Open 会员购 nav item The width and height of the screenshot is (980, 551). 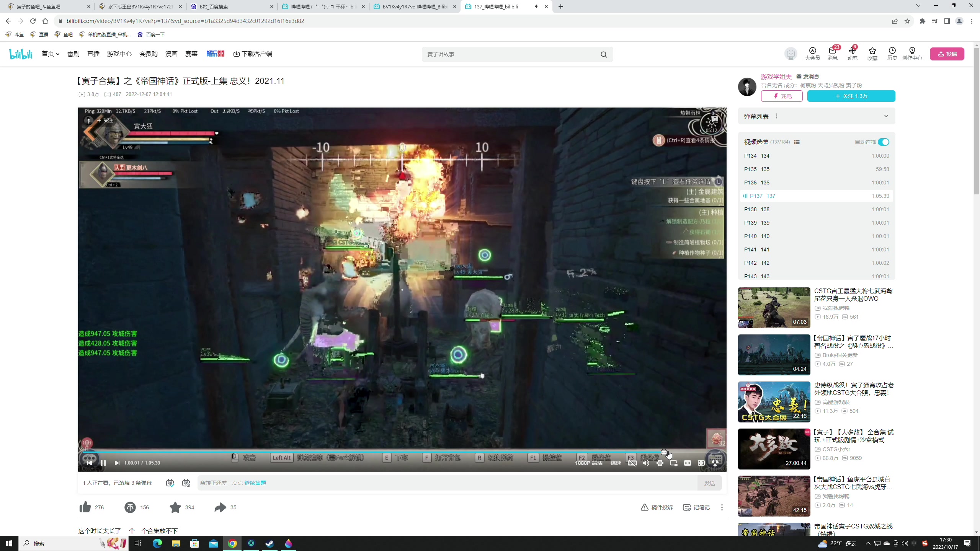[x=148, y=54]
